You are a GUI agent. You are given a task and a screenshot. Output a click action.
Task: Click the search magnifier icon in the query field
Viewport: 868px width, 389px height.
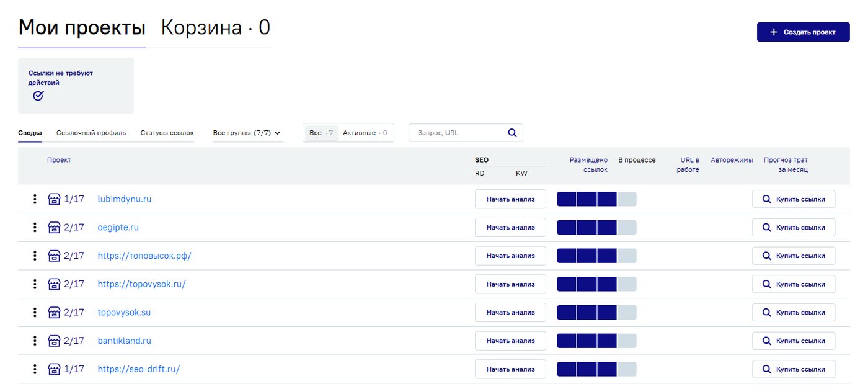[512, 133]
